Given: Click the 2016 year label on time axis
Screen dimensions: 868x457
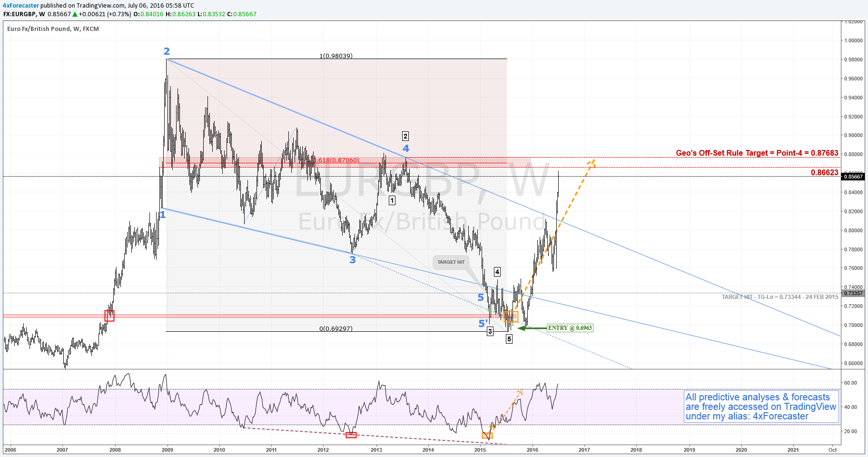Looking at the screenshot, I should tap(533, 450).
